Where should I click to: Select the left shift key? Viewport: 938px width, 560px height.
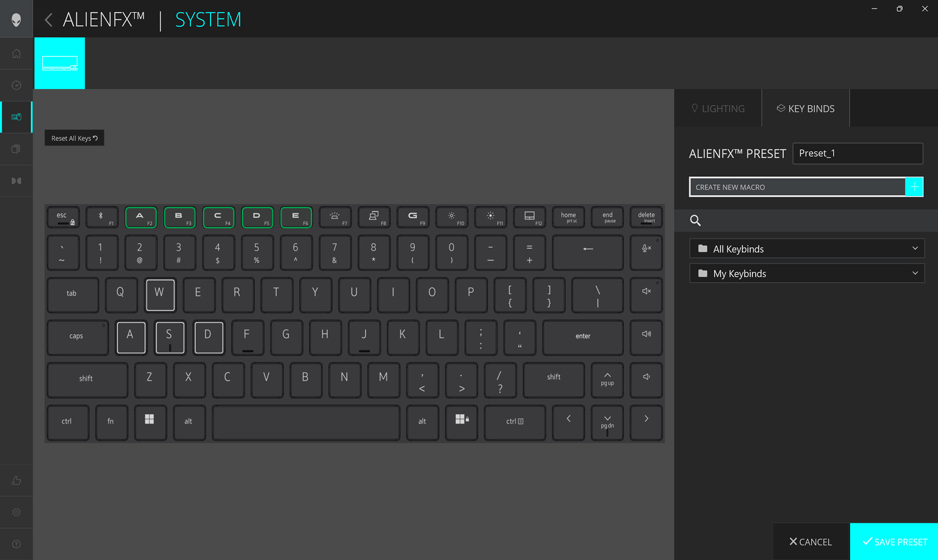coord(88,380)
